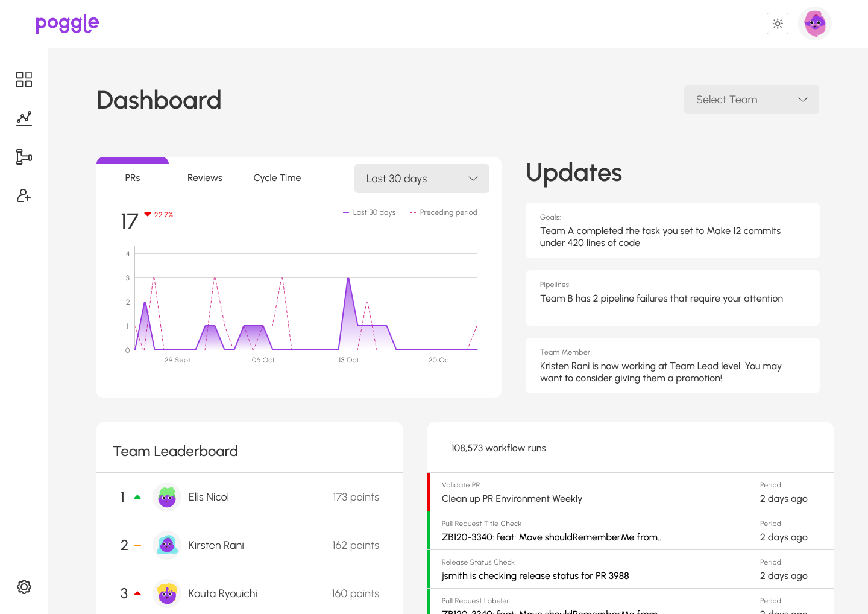Expand the Select Team dropdown
This screenshot has width=868, height=614.
[751, 100]
